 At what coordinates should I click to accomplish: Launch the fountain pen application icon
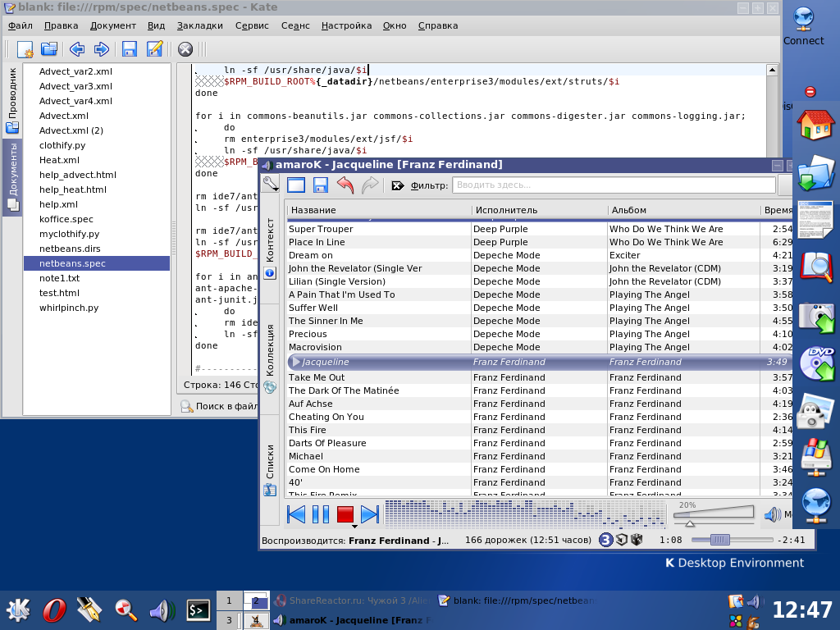pos(89,610)
